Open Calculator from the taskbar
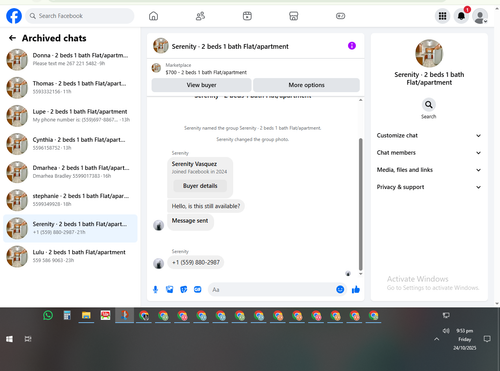 click(x=67, y=315)
